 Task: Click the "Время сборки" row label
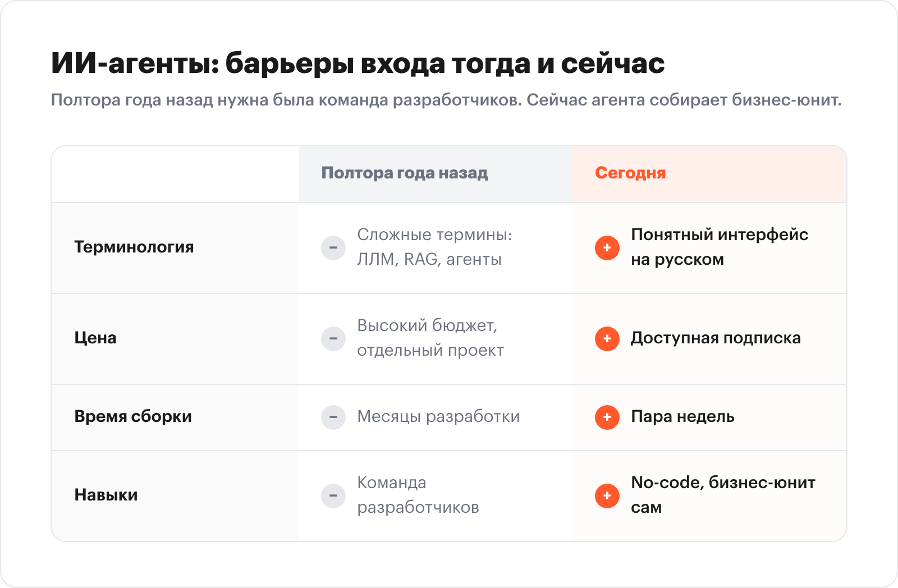[133, 417]
